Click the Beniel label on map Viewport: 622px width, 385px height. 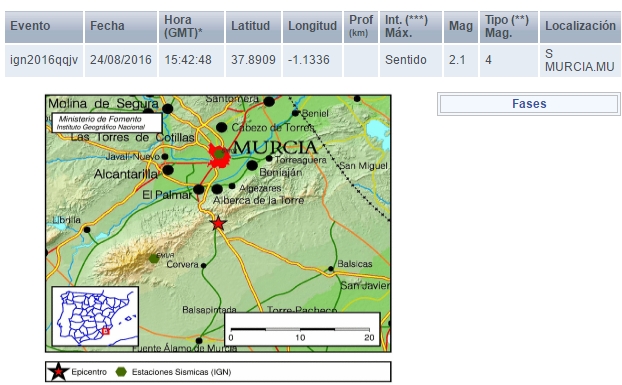click(315, 113)
